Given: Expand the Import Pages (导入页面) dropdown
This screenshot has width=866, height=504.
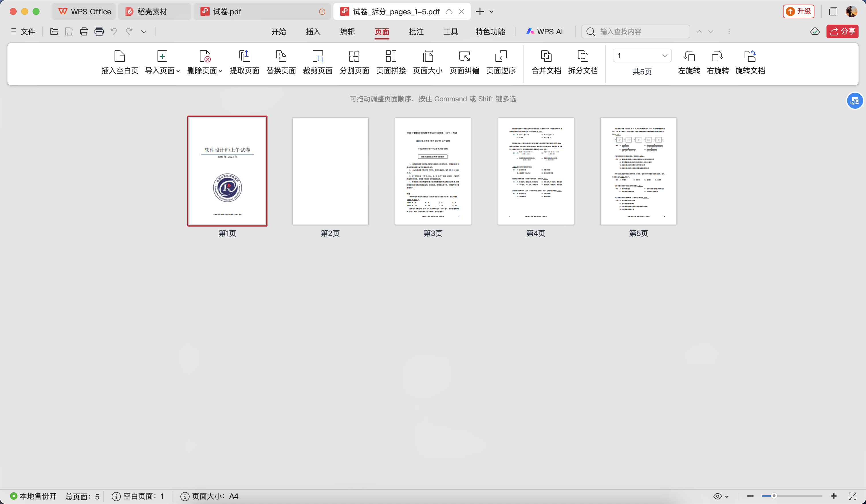Looking at the screenshot, I should coord(178,71).
